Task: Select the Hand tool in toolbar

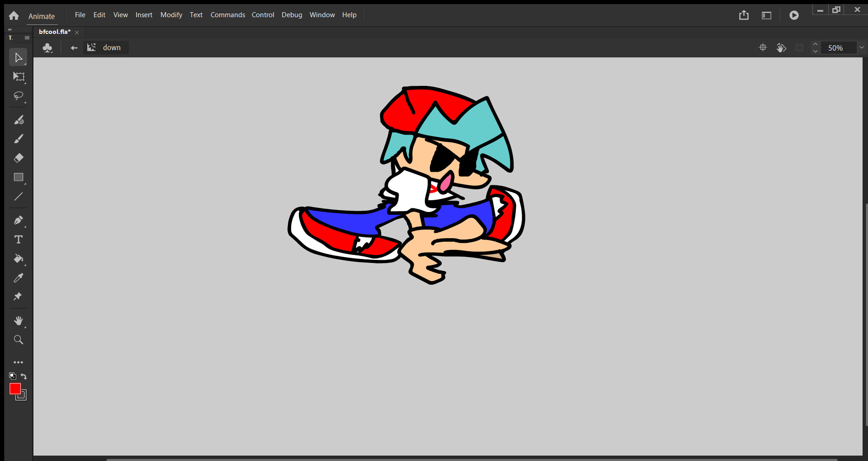Action: coord(18,320)
